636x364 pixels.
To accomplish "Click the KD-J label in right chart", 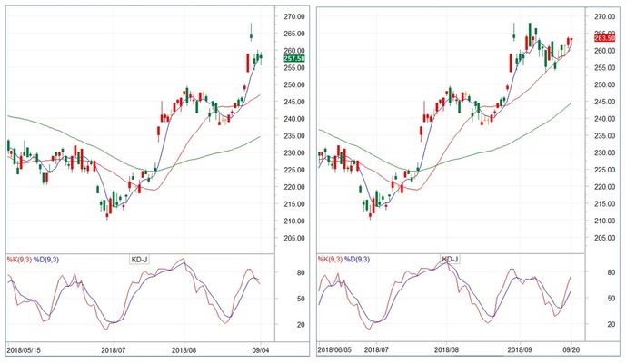I will click(x=450, y=260).
